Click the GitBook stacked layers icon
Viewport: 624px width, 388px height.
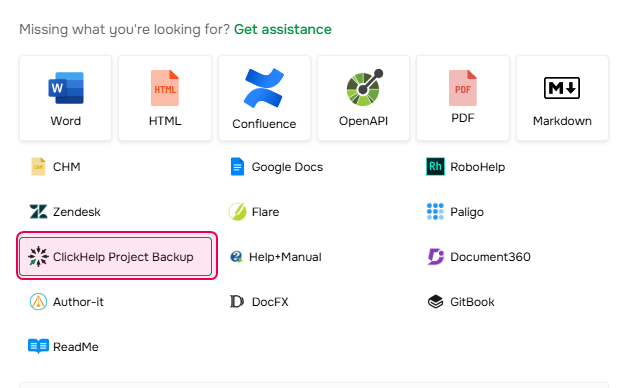click(435, 302)
